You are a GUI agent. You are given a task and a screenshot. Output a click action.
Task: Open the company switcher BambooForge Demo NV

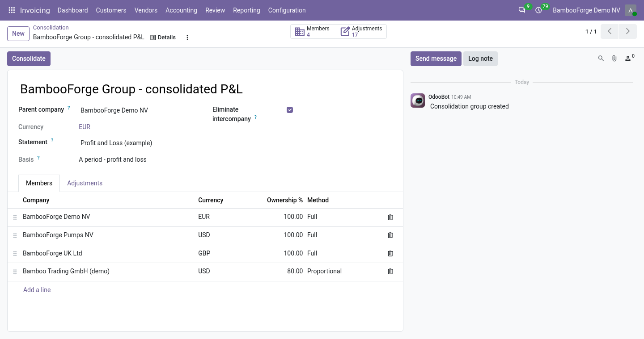pyautogui.click(x=586, y=10)
